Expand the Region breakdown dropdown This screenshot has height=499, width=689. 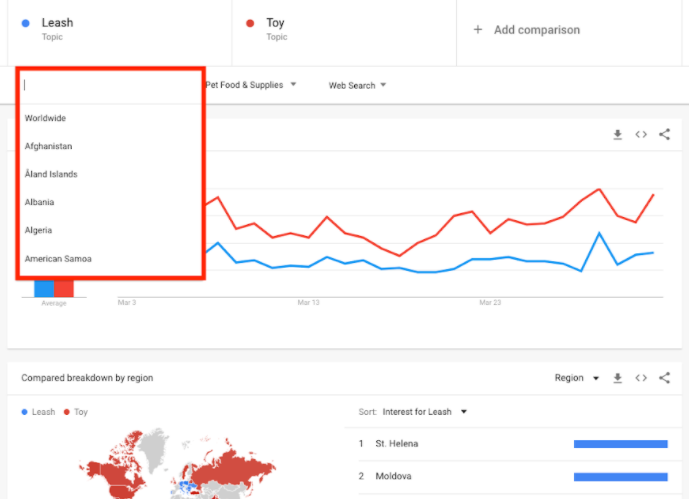coord(577,378)
